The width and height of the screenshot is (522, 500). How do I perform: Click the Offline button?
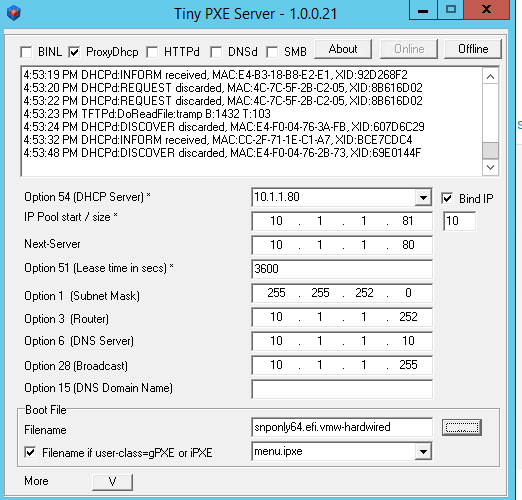[x=473, y=49]
